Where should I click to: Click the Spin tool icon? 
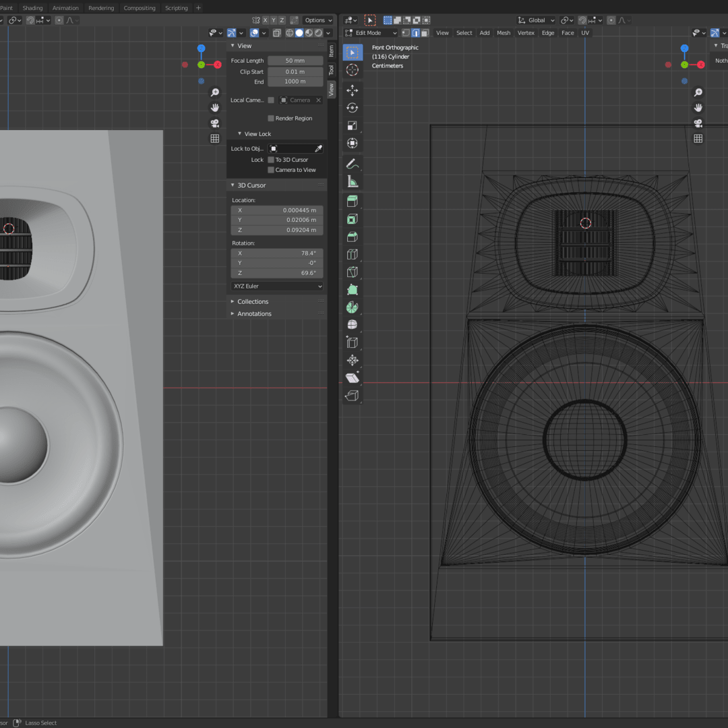tap(352, 307)
